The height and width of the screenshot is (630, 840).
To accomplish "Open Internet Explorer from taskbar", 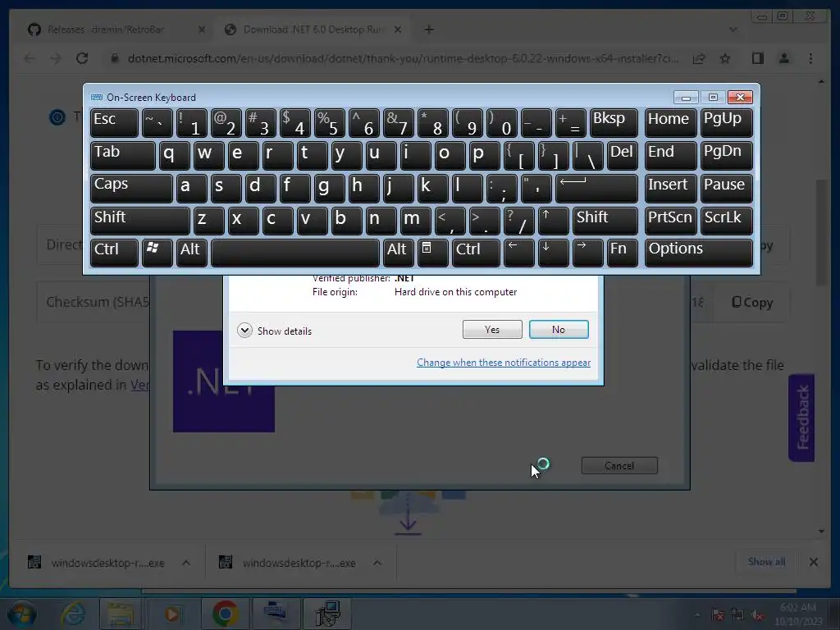I will pyautogui.click(x=73, y=614).
